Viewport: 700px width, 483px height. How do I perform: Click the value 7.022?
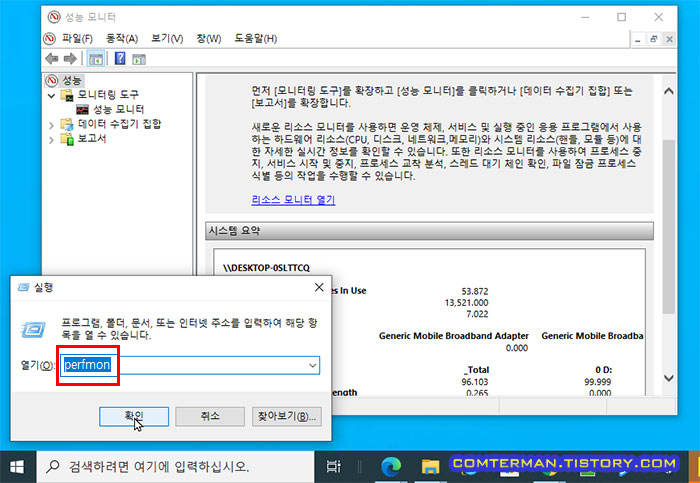point(477,314)
